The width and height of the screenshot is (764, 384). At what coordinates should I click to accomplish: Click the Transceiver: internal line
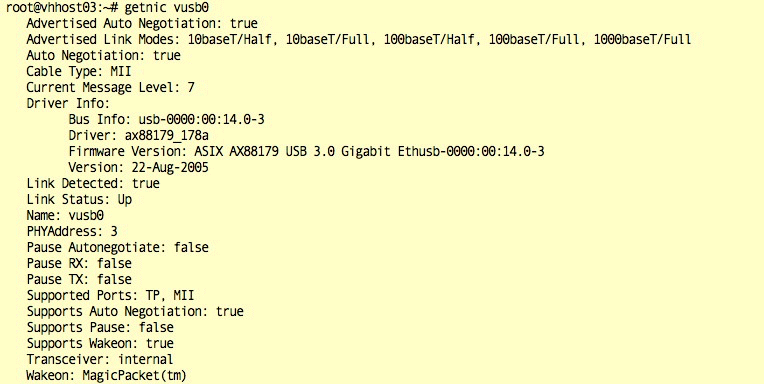100,360
